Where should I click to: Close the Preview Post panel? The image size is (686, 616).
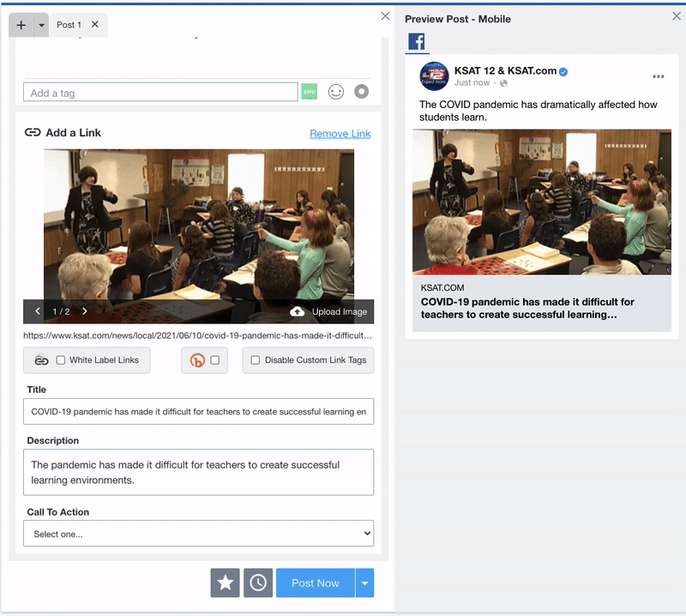(676, 16)
